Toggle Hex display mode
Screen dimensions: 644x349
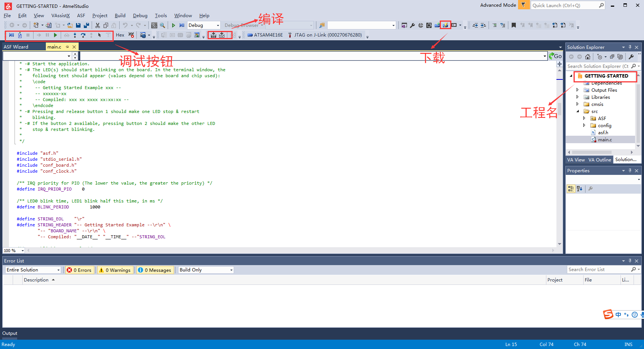120,35
